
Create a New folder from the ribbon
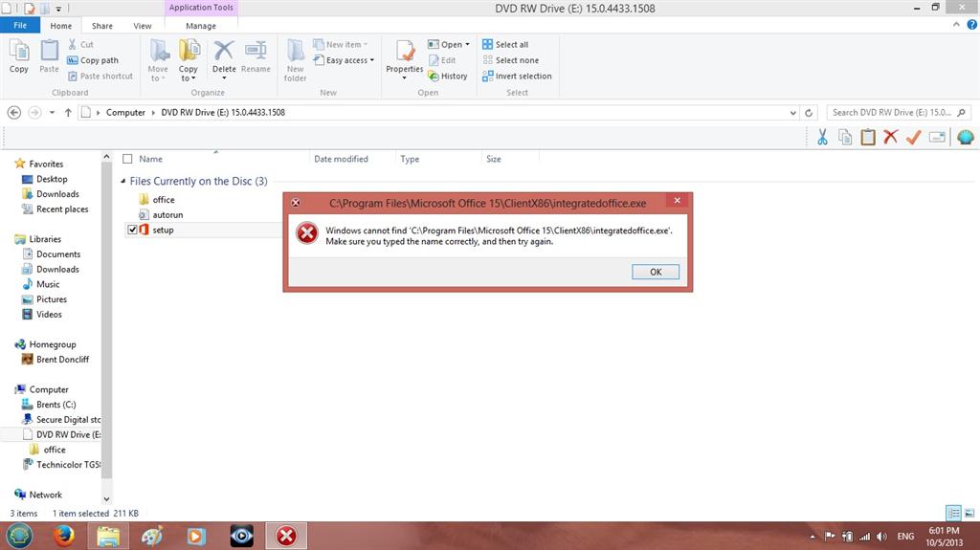pos(295,60)
